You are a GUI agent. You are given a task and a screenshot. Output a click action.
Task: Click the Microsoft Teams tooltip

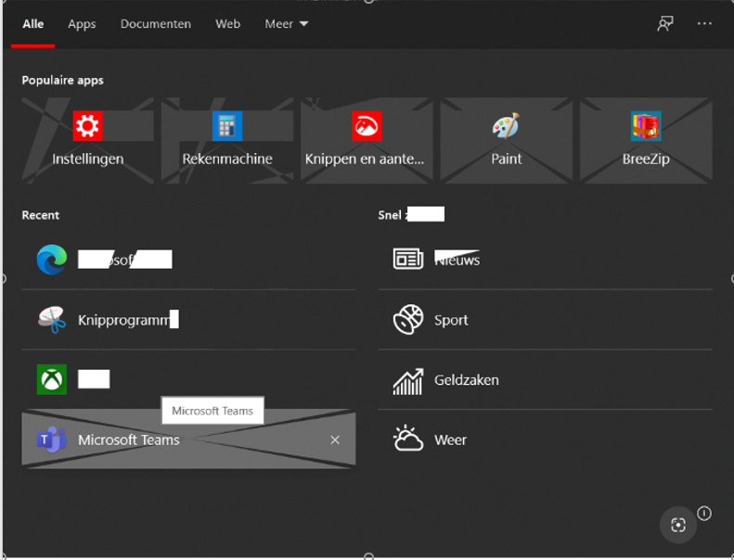coord(212,411)
